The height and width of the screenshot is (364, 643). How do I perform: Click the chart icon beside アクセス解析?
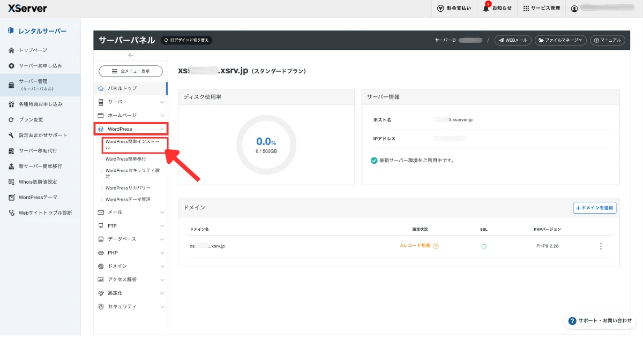101,279
